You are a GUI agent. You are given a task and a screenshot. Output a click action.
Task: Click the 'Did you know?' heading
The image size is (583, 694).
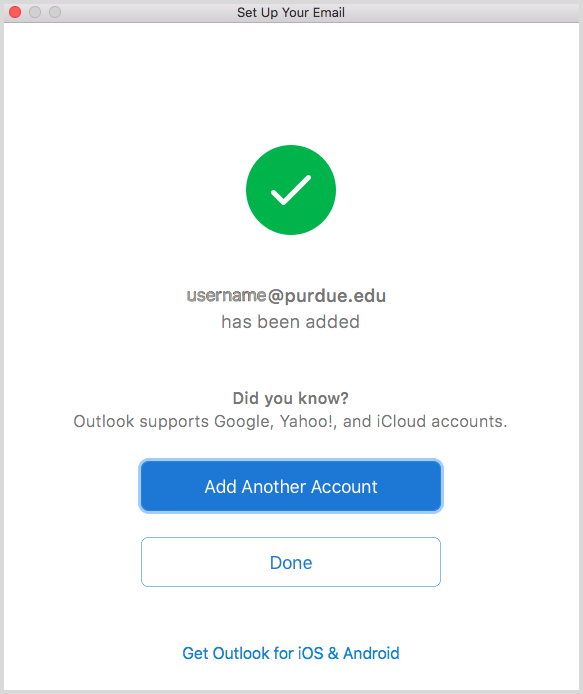pos(290,398)
